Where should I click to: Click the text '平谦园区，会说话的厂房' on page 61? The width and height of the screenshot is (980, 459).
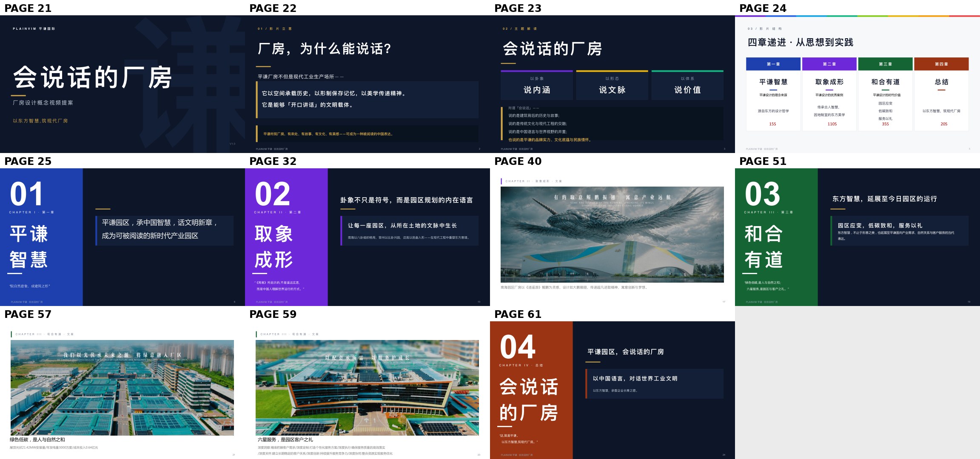(x=626, y=352)
